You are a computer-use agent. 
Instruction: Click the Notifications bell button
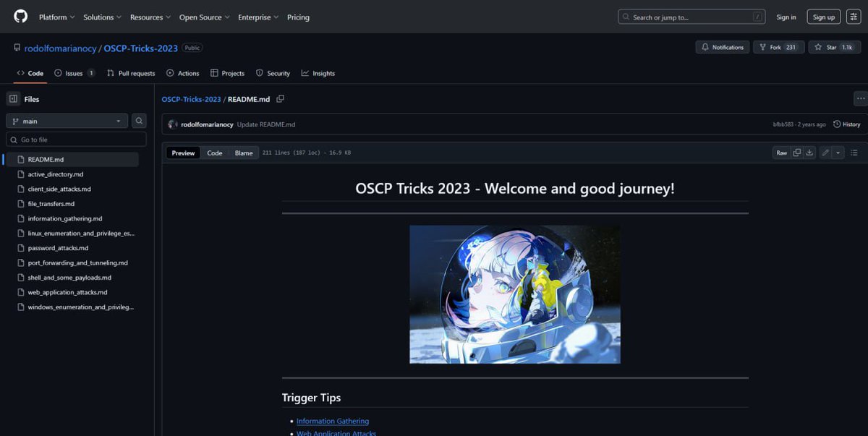[723, 47]
